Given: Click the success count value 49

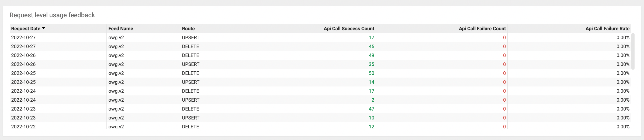Looking at the screenshot, I should [371, 55].
